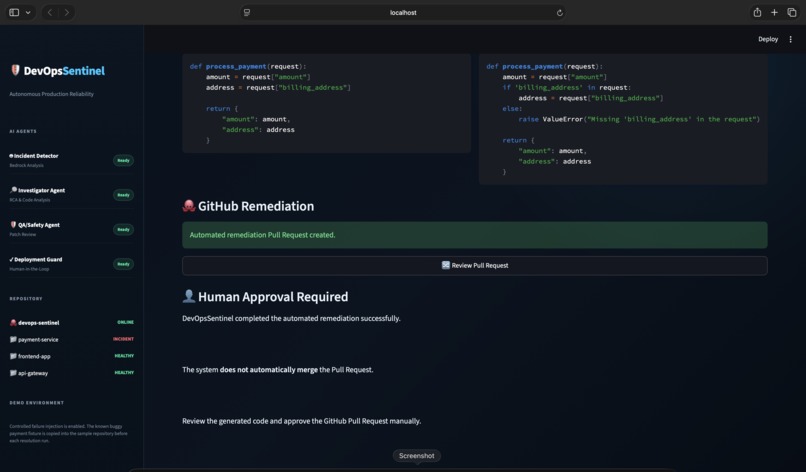806x472 pixels.
Task: Select the Incident Detector agent
Action: click(x=35, y=156)
